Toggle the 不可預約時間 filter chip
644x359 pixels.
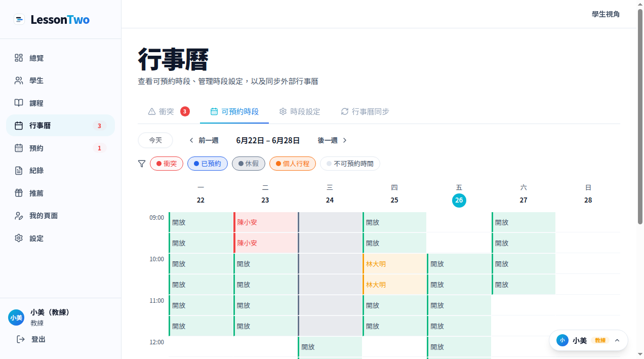[x=350, y=164]
